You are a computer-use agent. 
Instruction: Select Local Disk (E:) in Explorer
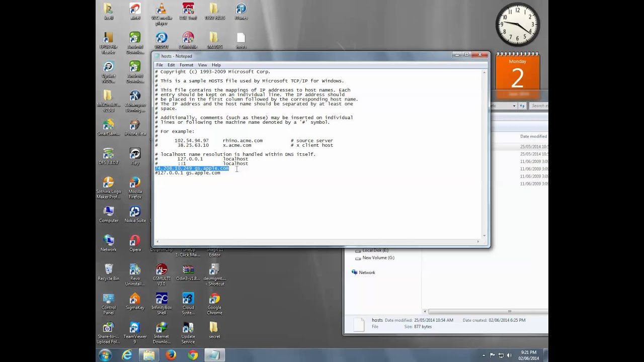click(375, 250)
